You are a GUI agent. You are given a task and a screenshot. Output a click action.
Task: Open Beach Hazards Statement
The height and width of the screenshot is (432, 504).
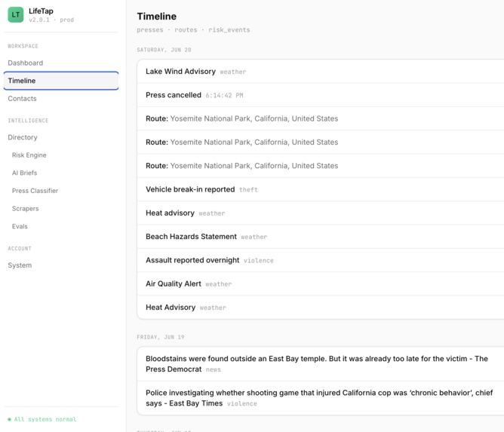pyautogui.click(x=321, y=237)
